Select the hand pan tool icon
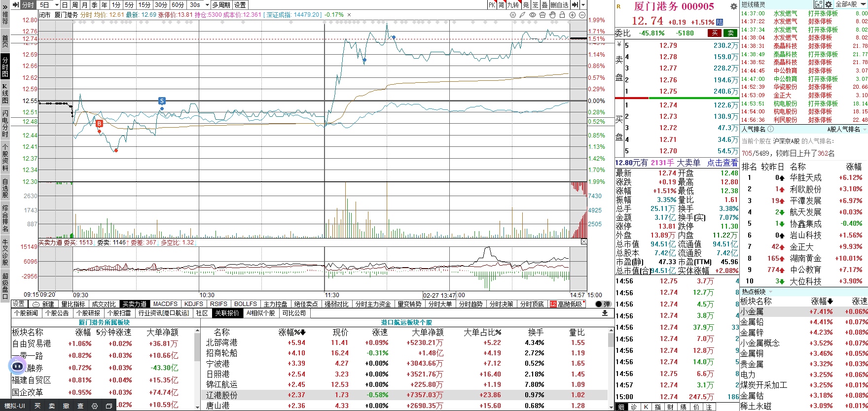The height and width of the screenshot is (411, 868). (552, 15)
